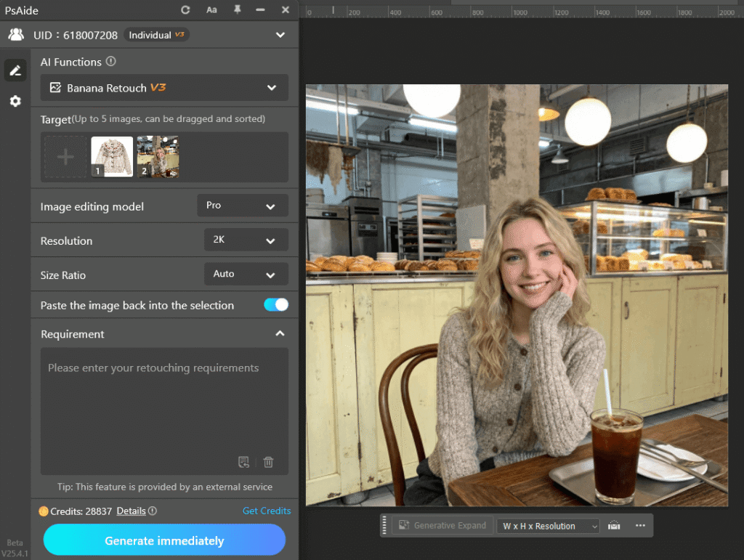The height and width of the screenshot is (560, 744).
Task: Open the Image editing model Pro dropdown
Action: (242, 206)
